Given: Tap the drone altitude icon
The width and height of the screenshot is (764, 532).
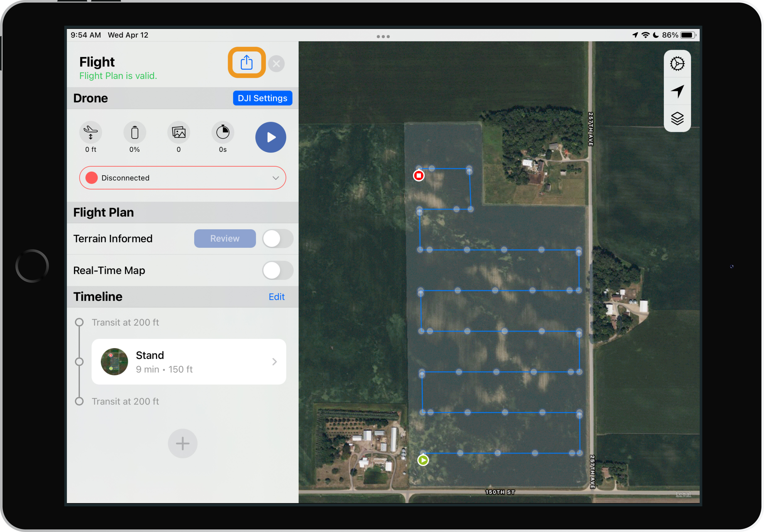Looking at the screenshot, I should tap(91, 132).
